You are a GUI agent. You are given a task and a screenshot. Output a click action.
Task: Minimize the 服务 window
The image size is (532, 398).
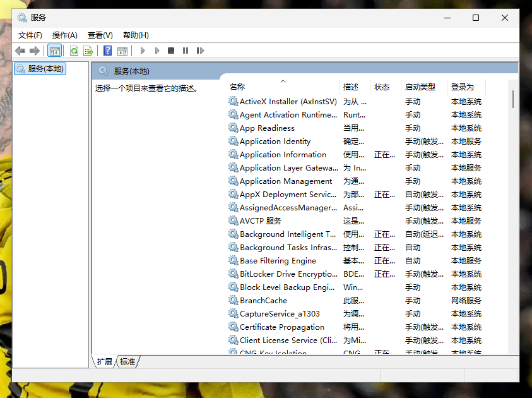click(x=447, y=18)
